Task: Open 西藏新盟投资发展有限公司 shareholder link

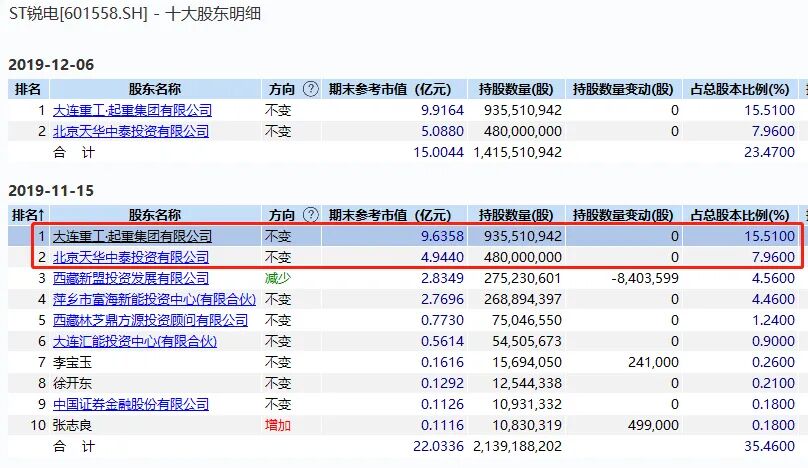Action: pos(131,278)
